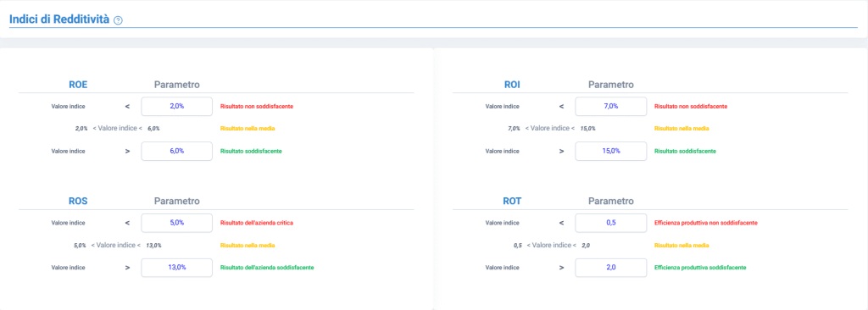The height and width of the screenshot is (310, 868).
Task: Edit the ROS lower threshold 5,0% field
Action: (176, 223)
